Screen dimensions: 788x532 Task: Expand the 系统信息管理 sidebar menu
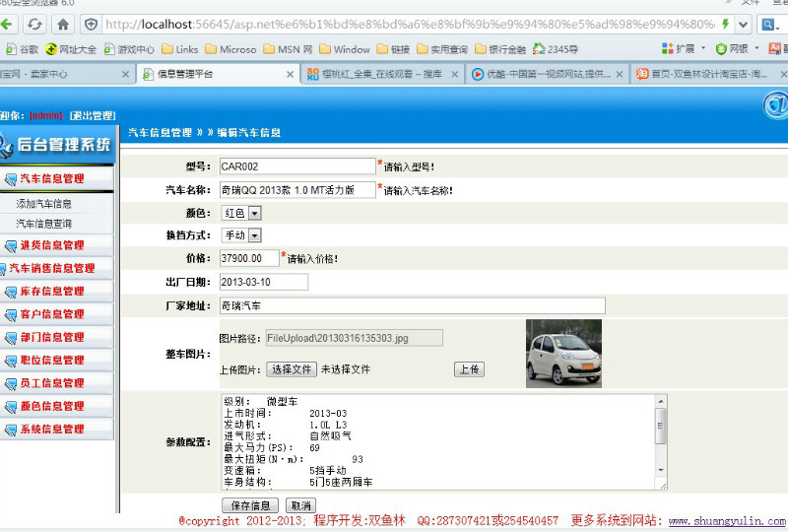click(57, 430)
